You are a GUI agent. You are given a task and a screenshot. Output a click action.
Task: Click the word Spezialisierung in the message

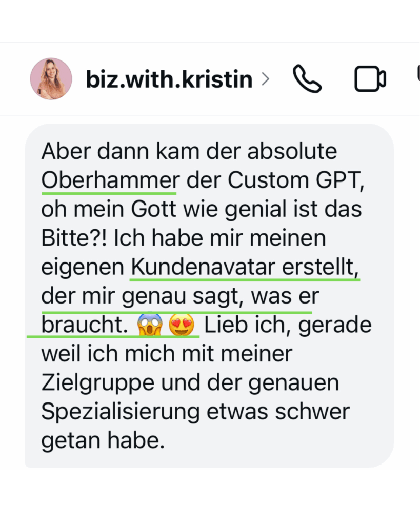click(121, 412)
